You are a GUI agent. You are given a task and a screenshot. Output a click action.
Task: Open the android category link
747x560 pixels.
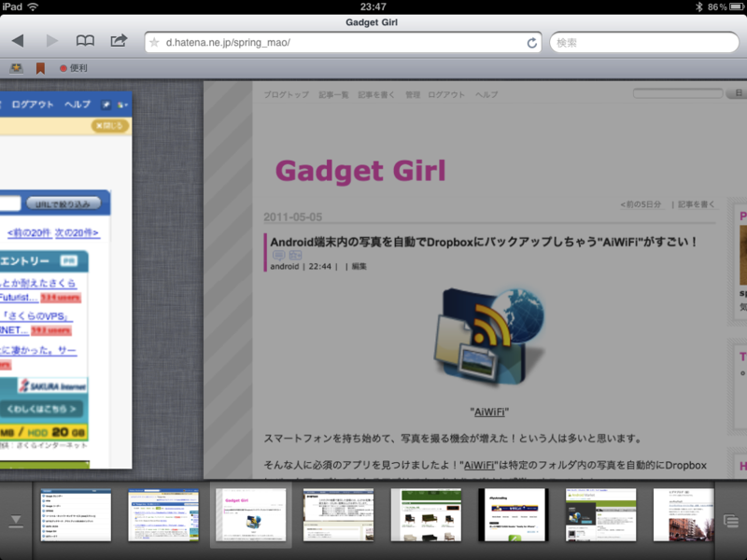click(x=285, y=266)
